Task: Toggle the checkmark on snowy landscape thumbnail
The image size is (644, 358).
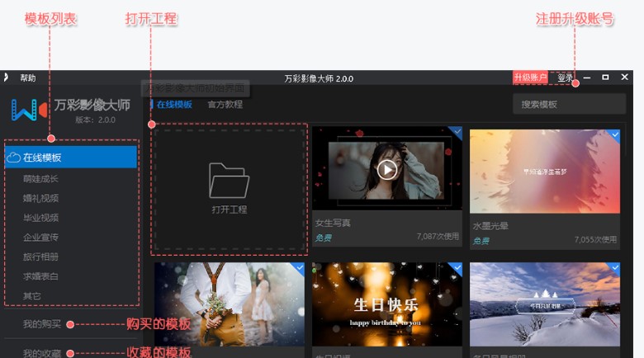Action: [615, 268]
